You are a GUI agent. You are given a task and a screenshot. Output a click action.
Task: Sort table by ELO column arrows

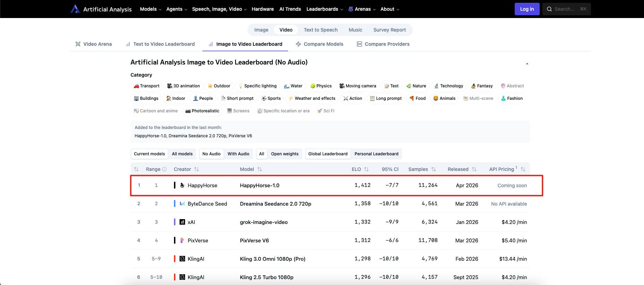click(366, 169)
